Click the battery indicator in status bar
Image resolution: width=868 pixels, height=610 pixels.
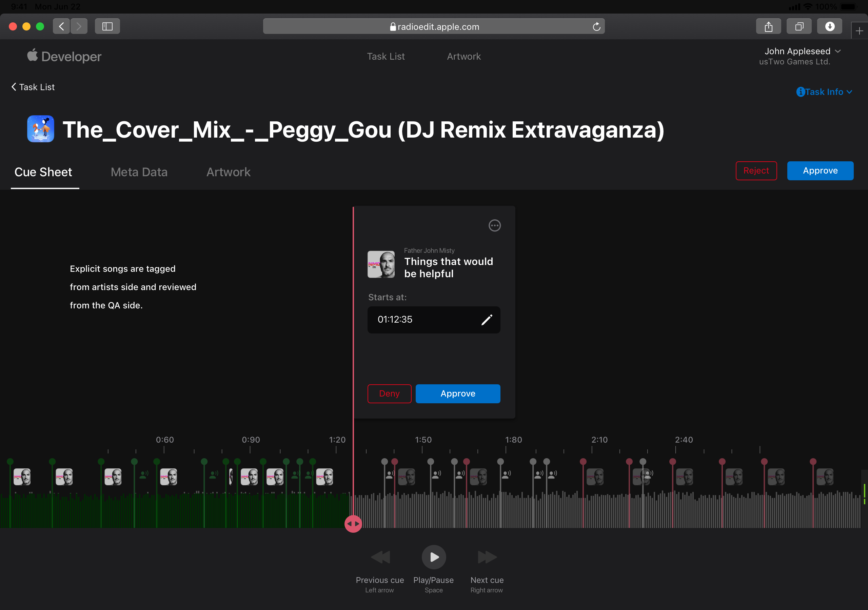[848, 6]
